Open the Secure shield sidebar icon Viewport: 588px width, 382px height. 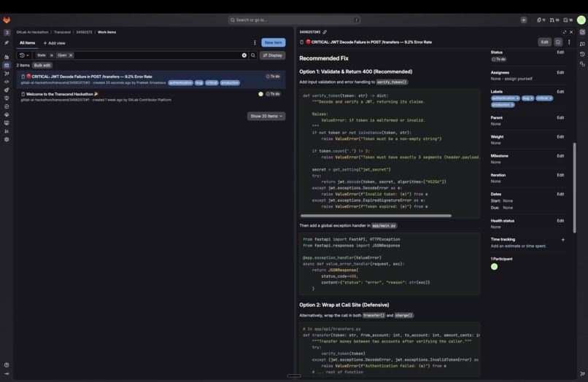7,98
